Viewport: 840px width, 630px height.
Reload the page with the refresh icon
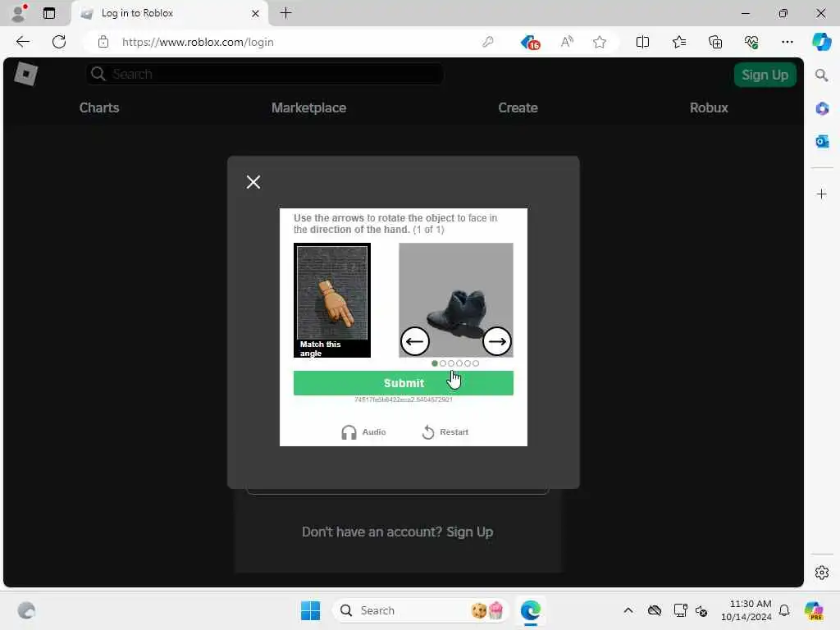pyautogui.click(x=59, y=42)
